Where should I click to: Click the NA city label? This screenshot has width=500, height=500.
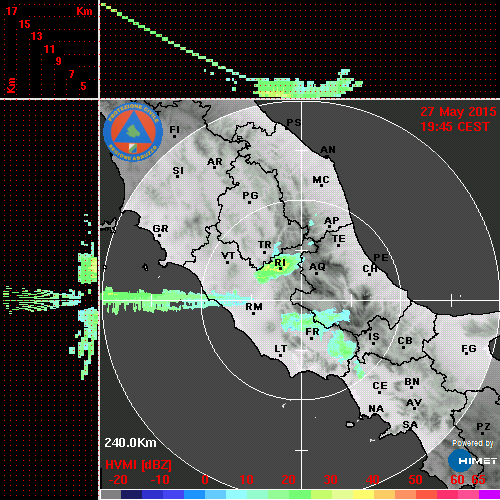point(376,408)
